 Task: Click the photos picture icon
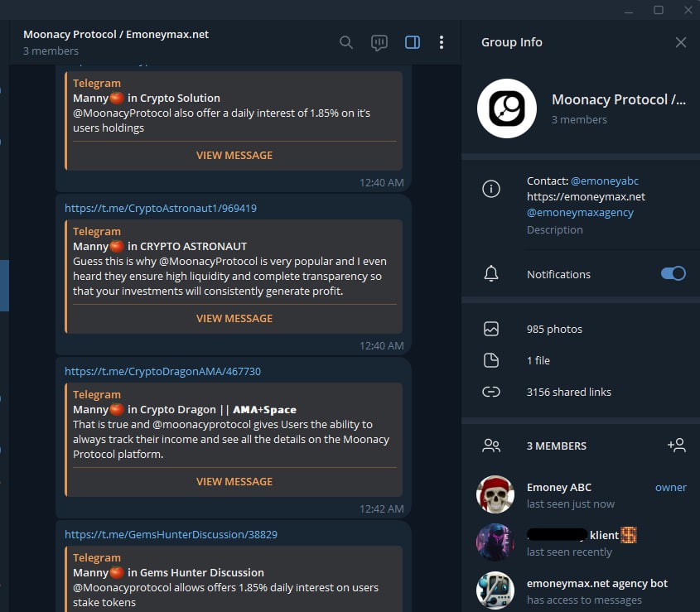[491, 329]
